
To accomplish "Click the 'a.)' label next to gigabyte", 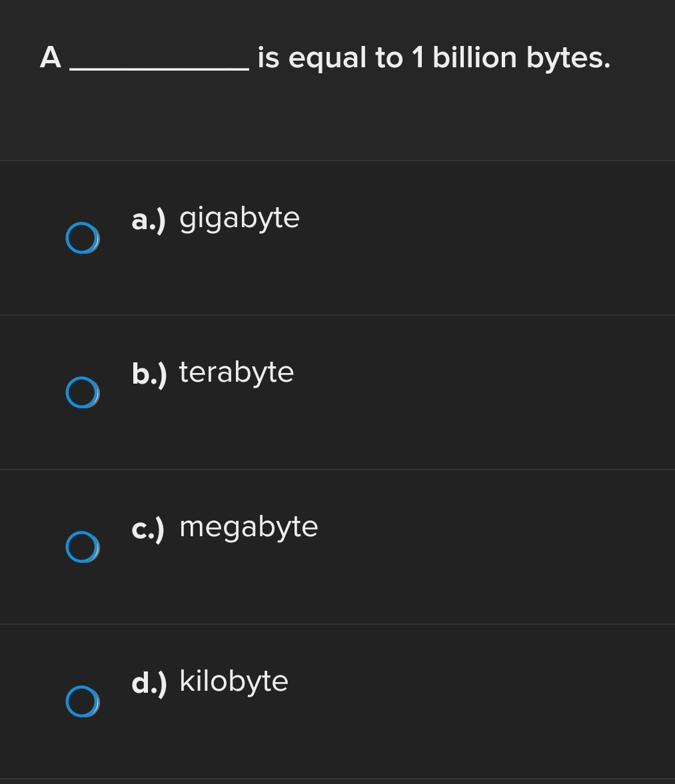I will click(x=148, y=217).
